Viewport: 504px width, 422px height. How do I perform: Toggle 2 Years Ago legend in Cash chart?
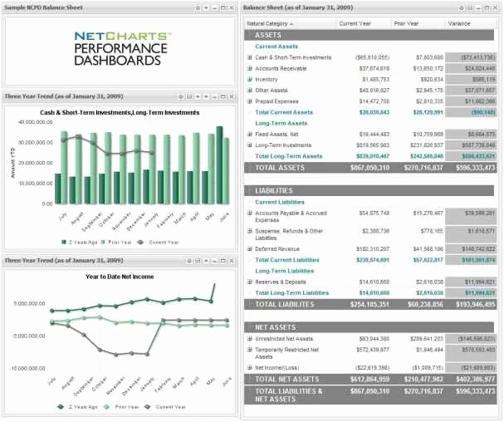click(80, 243)
